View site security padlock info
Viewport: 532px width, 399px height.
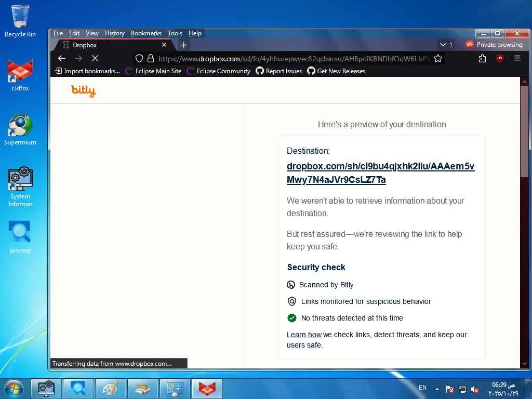[151, 58]
